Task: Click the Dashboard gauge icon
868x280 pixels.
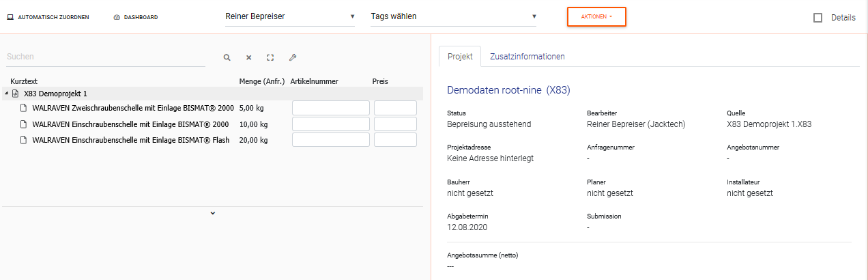Action: point(117,17)
